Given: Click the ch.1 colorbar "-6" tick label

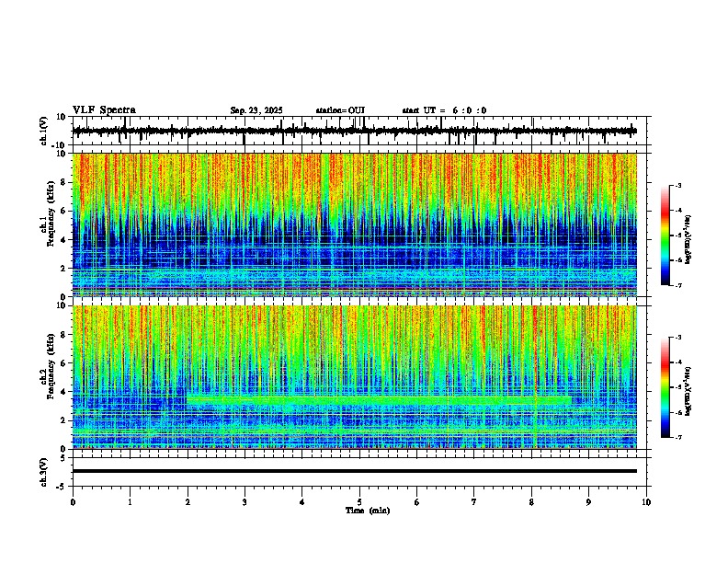Looking at the screenshot, I should 677,260.
